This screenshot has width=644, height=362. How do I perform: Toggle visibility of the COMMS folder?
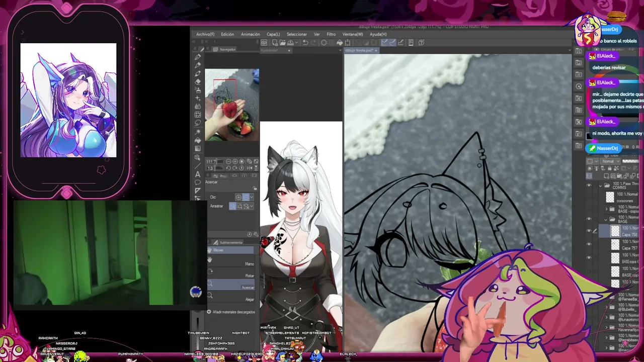click(x=589, y=186)
